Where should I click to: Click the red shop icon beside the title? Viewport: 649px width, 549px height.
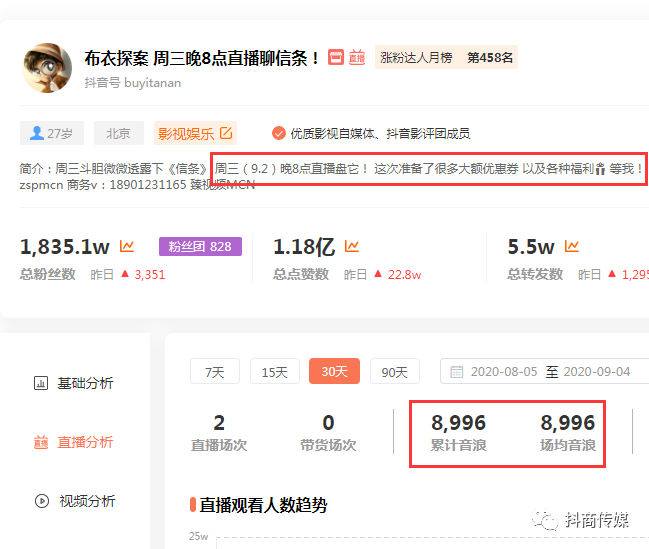[x=336, y=58]
